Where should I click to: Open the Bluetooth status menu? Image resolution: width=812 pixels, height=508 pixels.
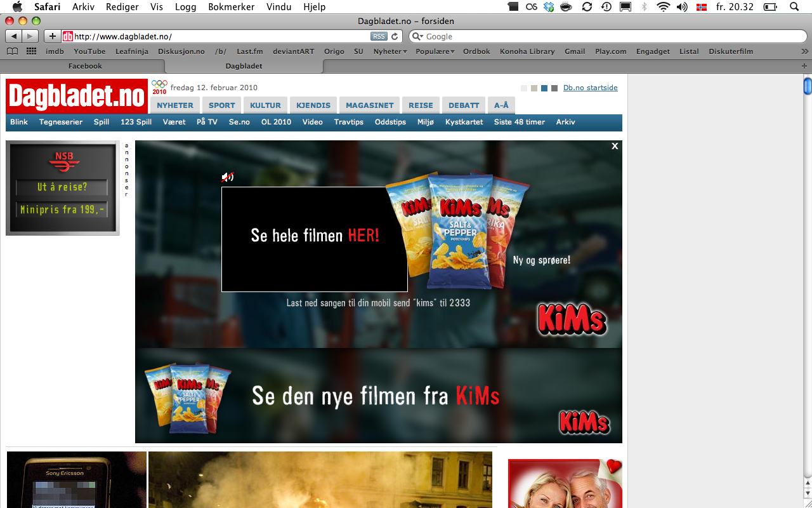[645, 6]
